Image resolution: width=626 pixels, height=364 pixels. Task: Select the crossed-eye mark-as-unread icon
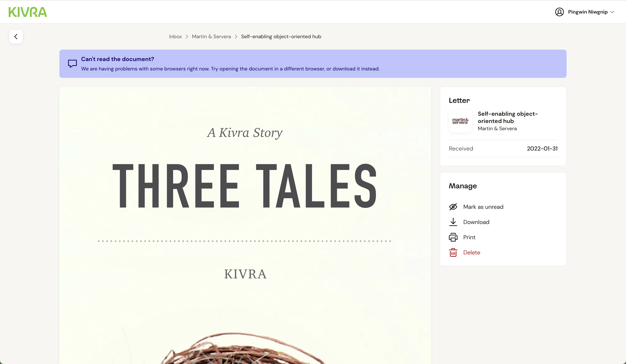click(x=453, y=207)
